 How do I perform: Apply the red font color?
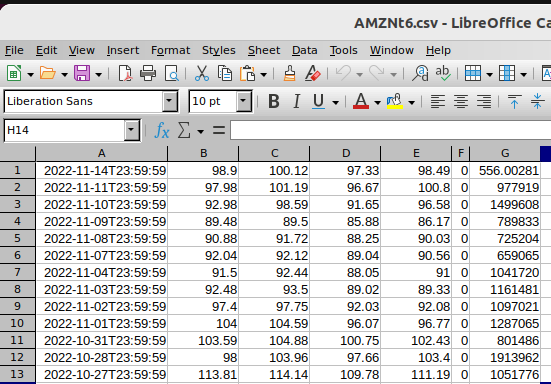(361, 102)
